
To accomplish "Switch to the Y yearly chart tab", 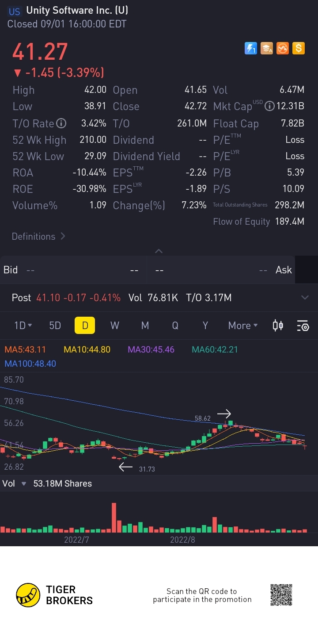I will [205, 326].
